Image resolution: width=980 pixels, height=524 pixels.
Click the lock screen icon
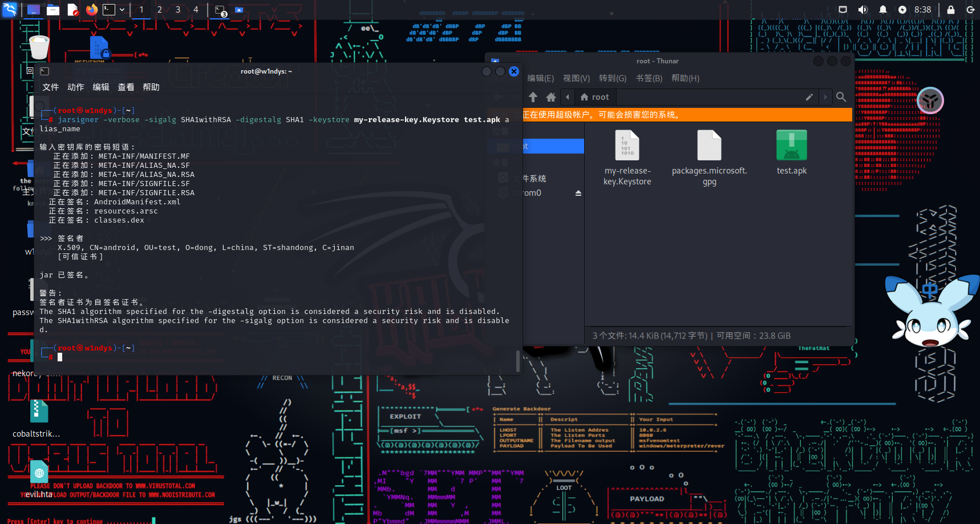coord(950,10)
